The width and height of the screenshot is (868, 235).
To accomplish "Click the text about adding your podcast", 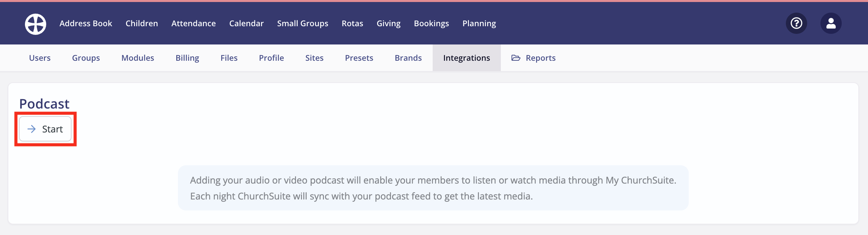I will 433,188.
